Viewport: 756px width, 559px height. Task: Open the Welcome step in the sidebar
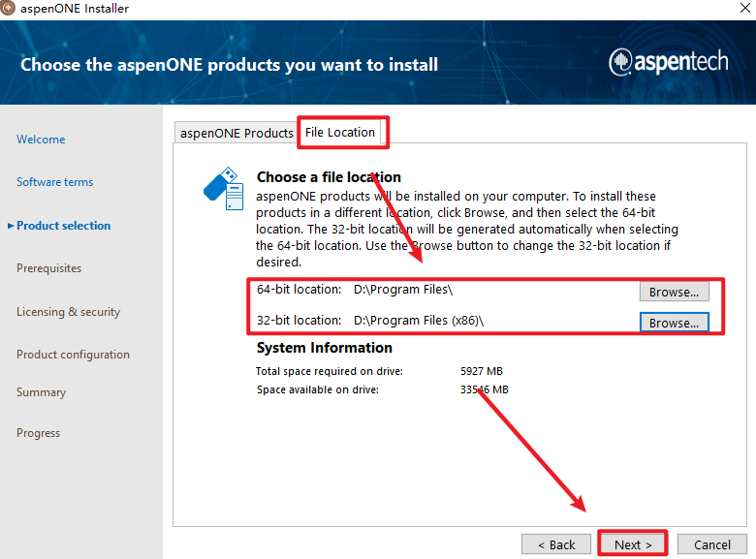[41, 140]
